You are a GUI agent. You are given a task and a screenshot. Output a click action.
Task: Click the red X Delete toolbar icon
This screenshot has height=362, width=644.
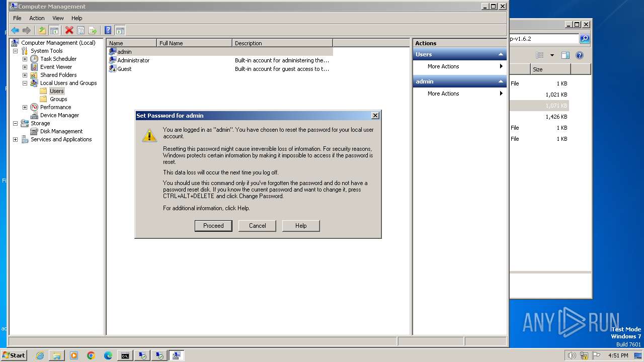pyautogui.click(x=69, y=31)
